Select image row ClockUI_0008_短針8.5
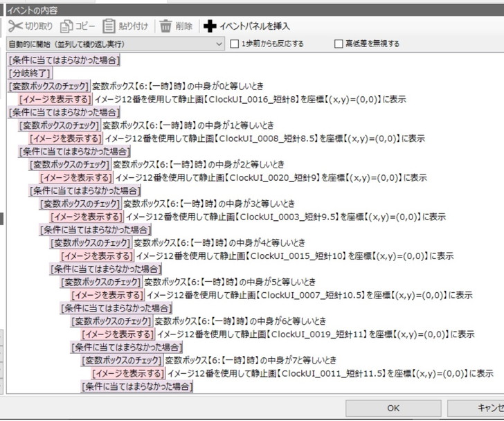 click(x=227, y=138)
